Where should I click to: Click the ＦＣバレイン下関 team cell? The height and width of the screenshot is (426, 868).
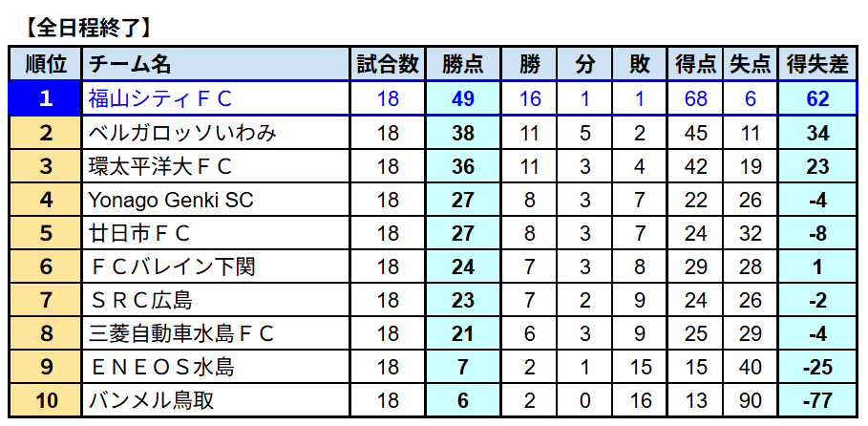click(x=172, y=266)
